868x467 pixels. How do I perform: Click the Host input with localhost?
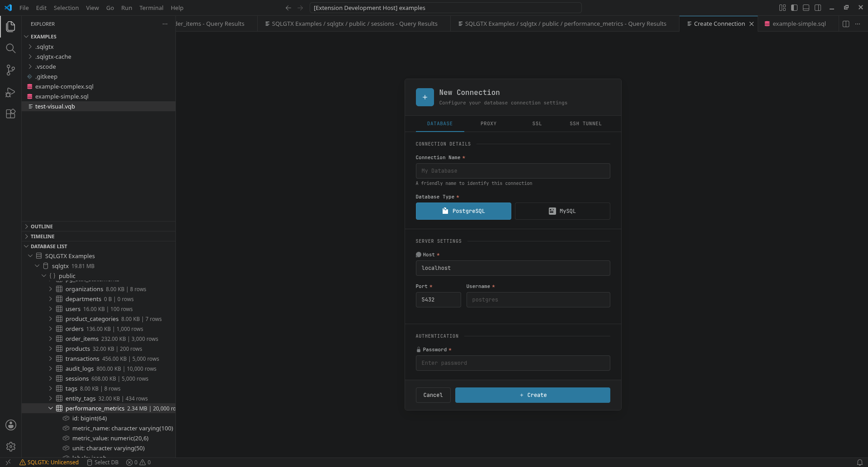[x=513, y=268]
